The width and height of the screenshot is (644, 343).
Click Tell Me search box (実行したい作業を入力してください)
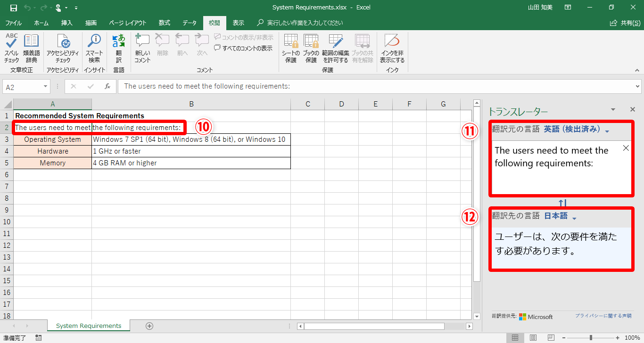coord(300,23)
